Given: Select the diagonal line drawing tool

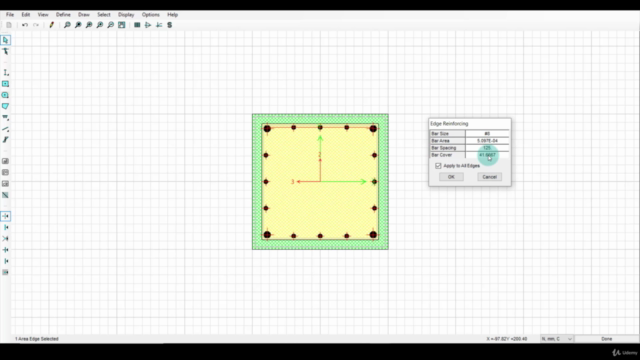Looking at the screenshot, I should pyautogui.click(x=5, y=129).
